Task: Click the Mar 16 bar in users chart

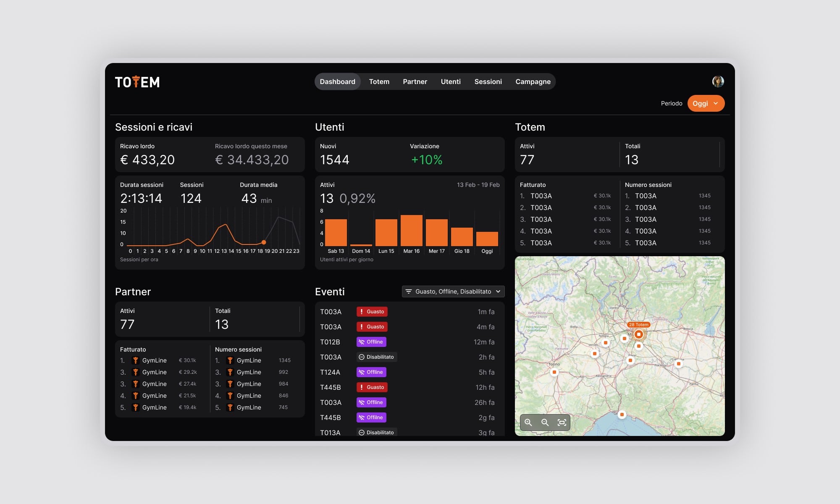Action: coord(411,230)
